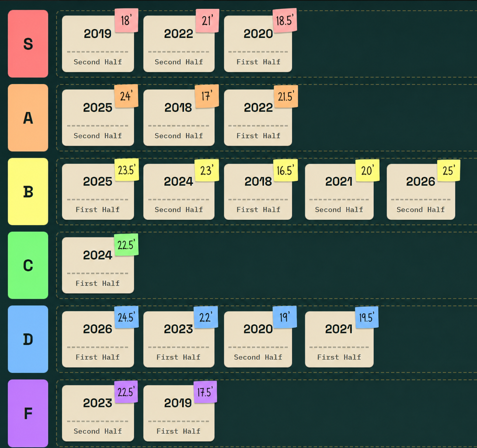Click the 2024 Second Half card
The height and width of the screenshot is (448, 477).
coord(179,192)
